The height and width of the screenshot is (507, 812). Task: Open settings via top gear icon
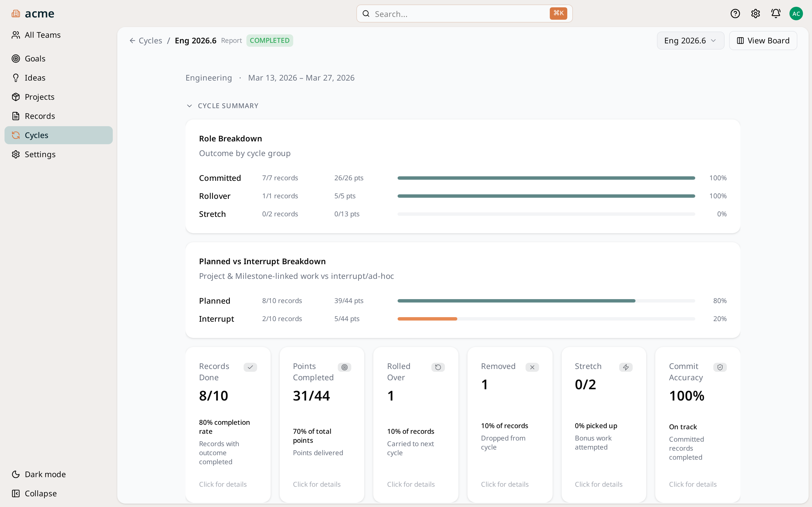tap(755, 14)
